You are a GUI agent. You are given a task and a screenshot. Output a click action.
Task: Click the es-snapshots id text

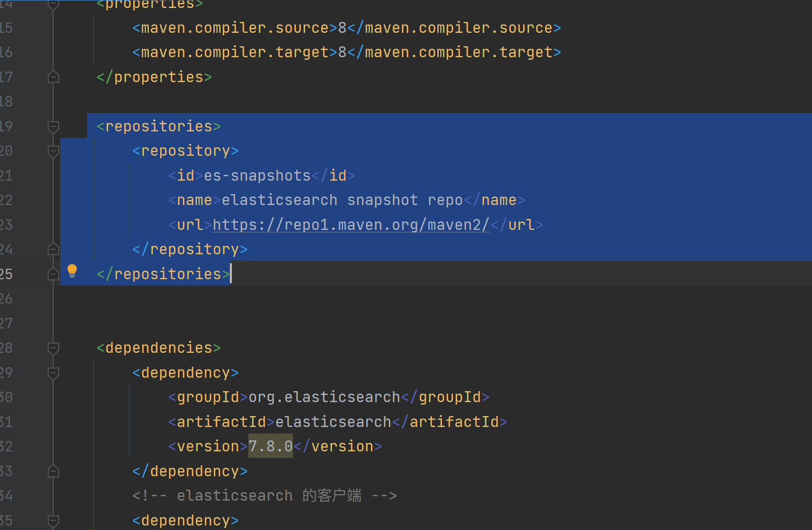coord(257,175)
